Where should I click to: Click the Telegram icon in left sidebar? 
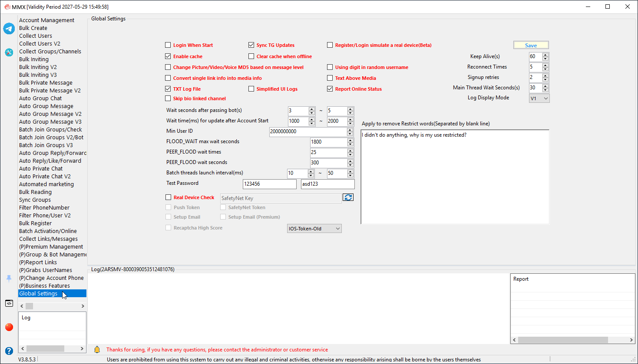tap(9, 29)
